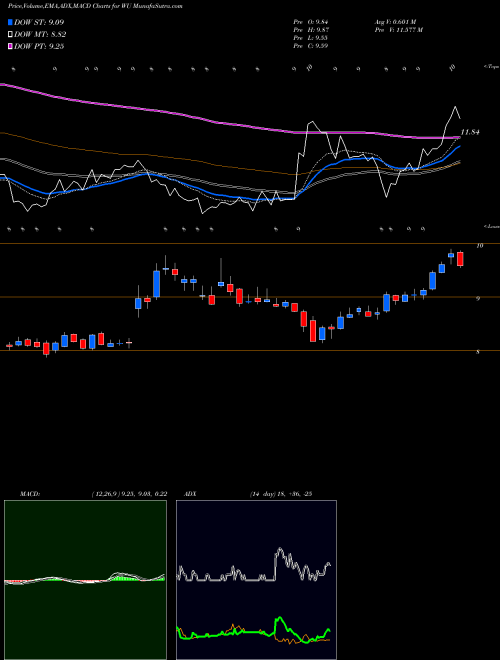Click the 'MACD:' panel heading
500x660 pixels.
tap(29, 494)
